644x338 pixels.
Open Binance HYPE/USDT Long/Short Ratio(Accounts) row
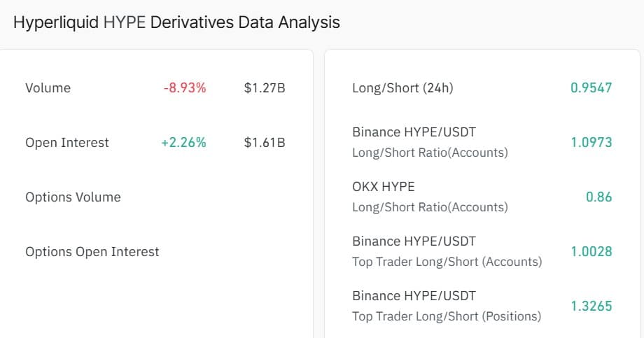(430, 142)
